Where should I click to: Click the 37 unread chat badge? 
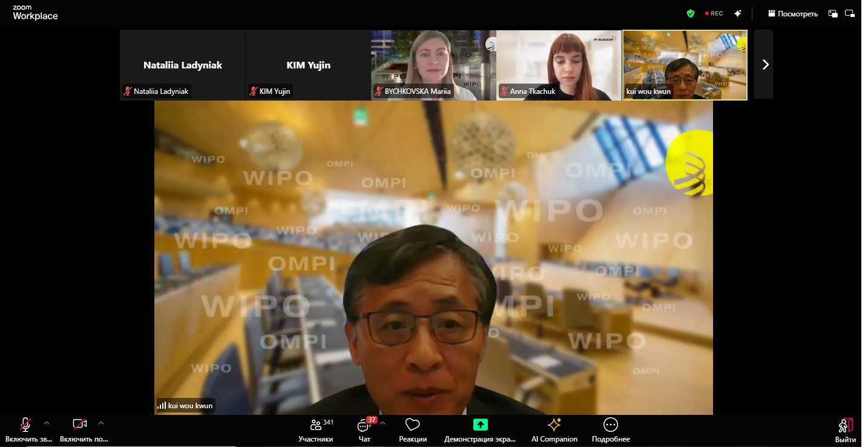tap(372, 420)
